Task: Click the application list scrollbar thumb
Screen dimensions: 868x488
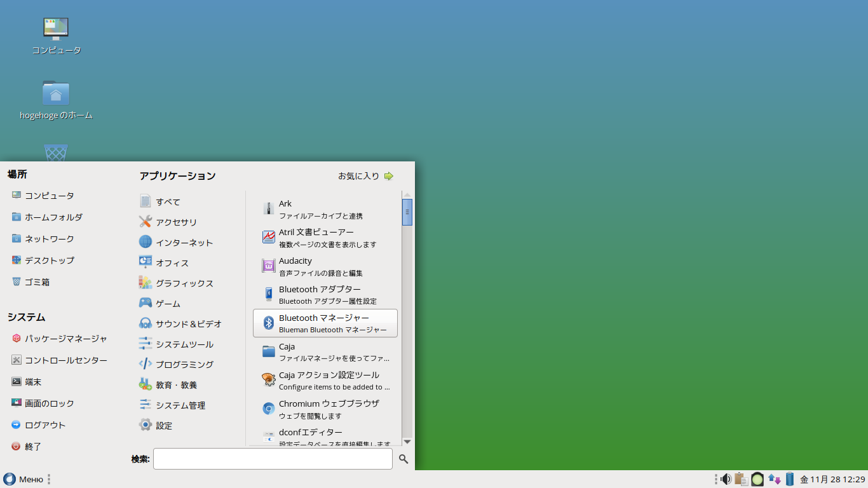Action: point(407,212)
